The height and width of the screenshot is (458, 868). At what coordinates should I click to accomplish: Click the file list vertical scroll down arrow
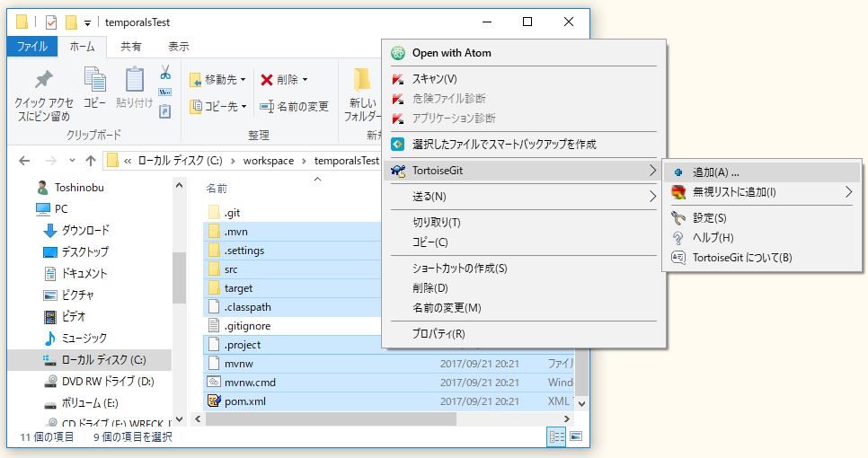[581, 404]
